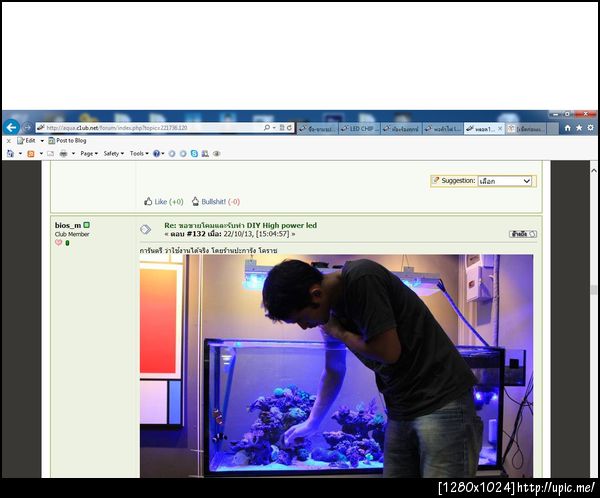600x498 pixels.
Task: Click the Like (+0) link
Action: click(169, 202)
